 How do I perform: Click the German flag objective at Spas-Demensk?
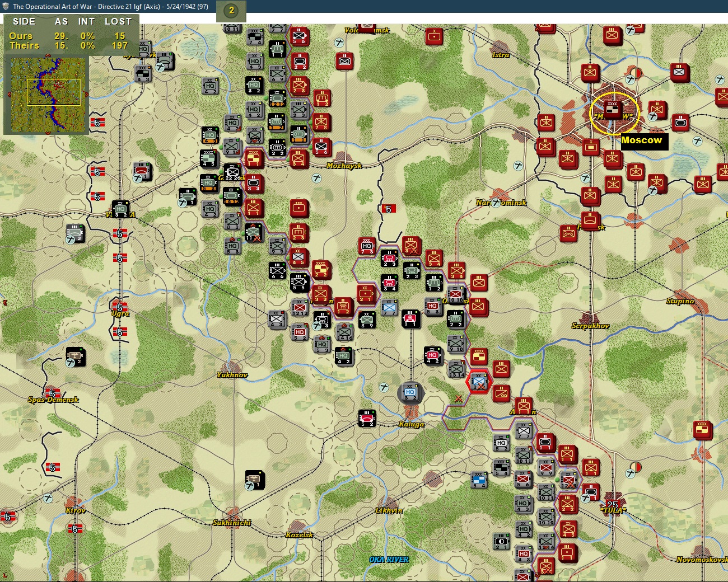(52, 393)
